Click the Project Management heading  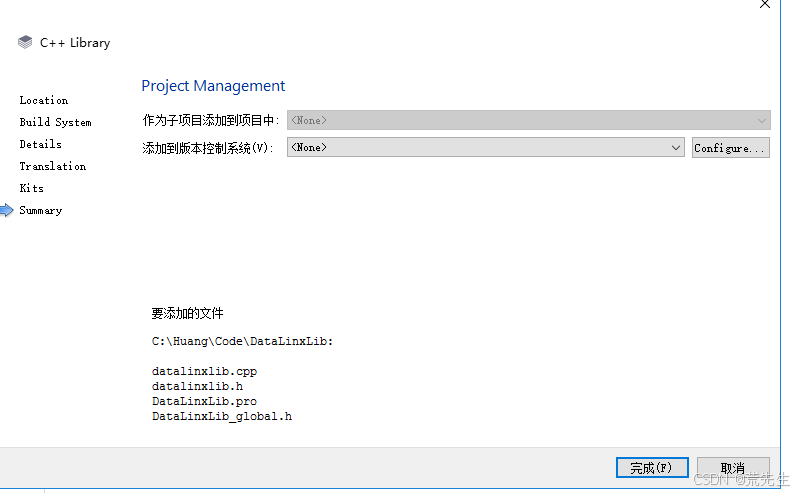coord(213,86)
